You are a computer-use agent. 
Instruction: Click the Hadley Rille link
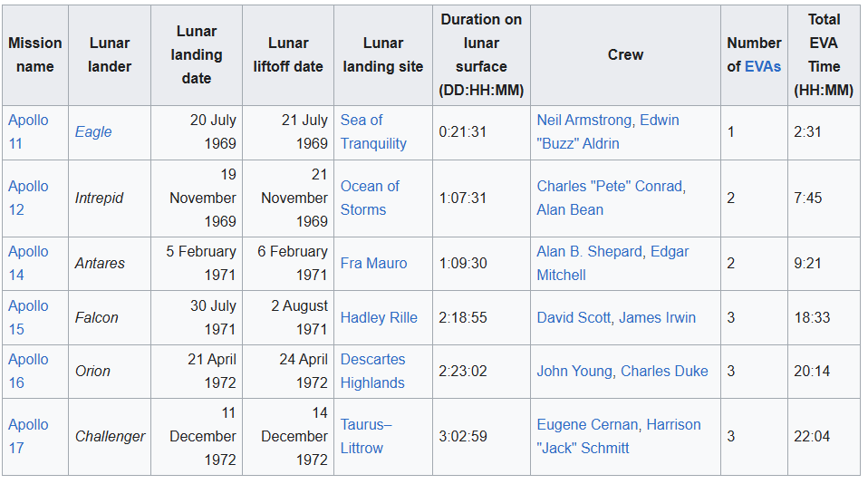pyautogui.click(x=379, y=317)
